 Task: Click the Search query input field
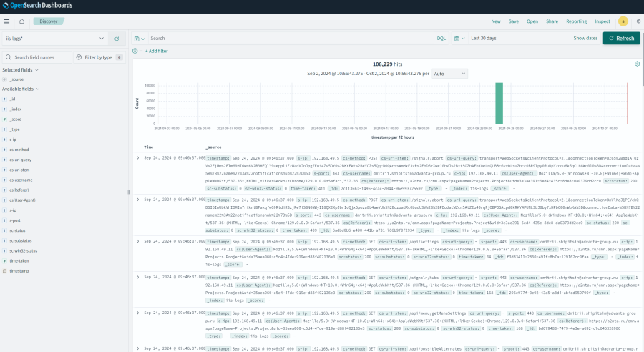coord(291,38)
